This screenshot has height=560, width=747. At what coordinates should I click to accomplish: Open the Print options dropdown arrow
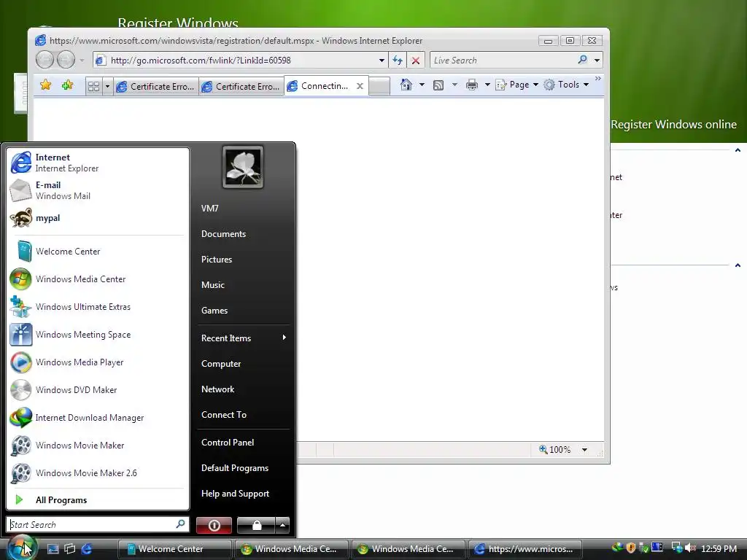[x=487, y=85]
